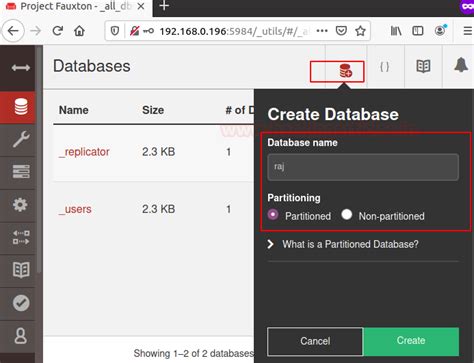The width and height of the screenshot is (474, 363).
Task: Open Verify checkmark icon in sidebar
Action: coord(21,303)
